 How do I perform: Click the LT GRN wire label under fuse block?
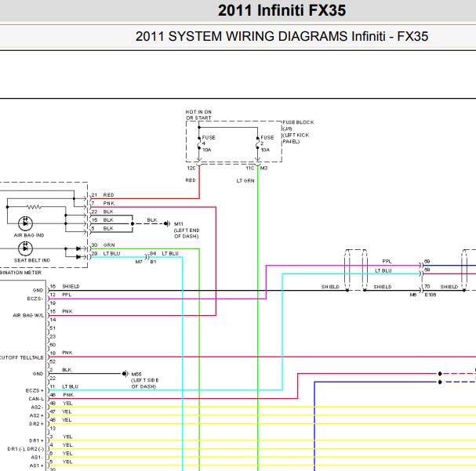[x=245, y=181]
